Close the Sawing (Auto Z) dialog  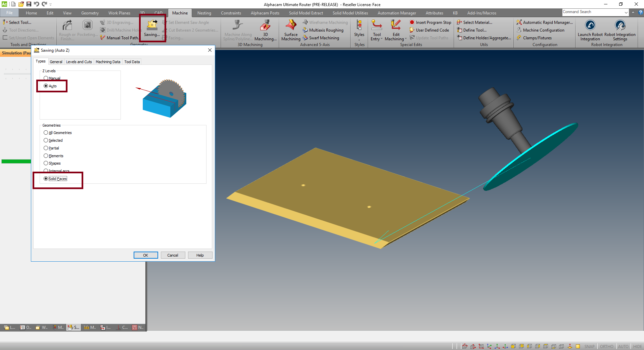click(x=210, y=50)
